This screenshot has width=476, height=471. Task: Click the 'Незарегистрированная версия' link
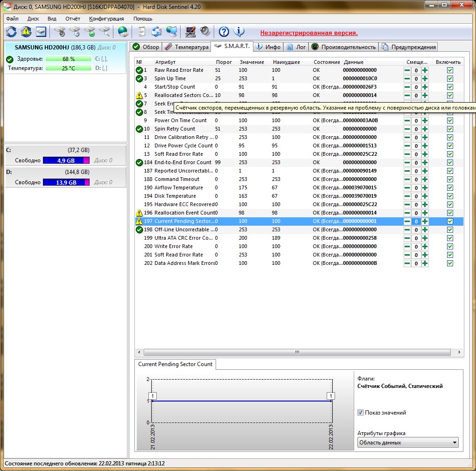[x=309, y=33]
